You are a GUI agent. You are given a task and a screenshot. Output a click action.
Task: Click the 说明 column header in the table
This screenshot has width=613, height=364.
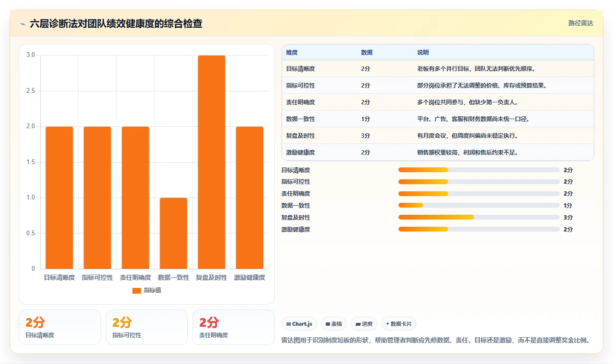point(423,53)
